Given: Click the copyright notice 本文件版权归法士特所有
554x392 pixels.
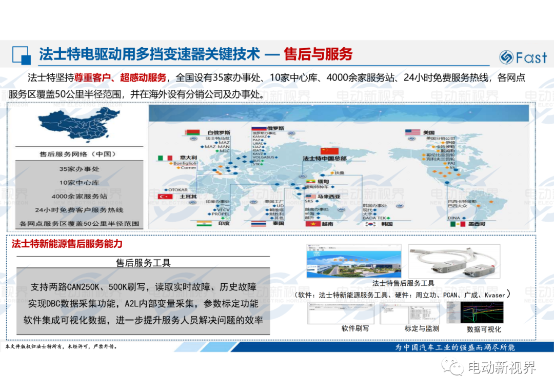Looking at the screenshot, I should tap(61, 347).
